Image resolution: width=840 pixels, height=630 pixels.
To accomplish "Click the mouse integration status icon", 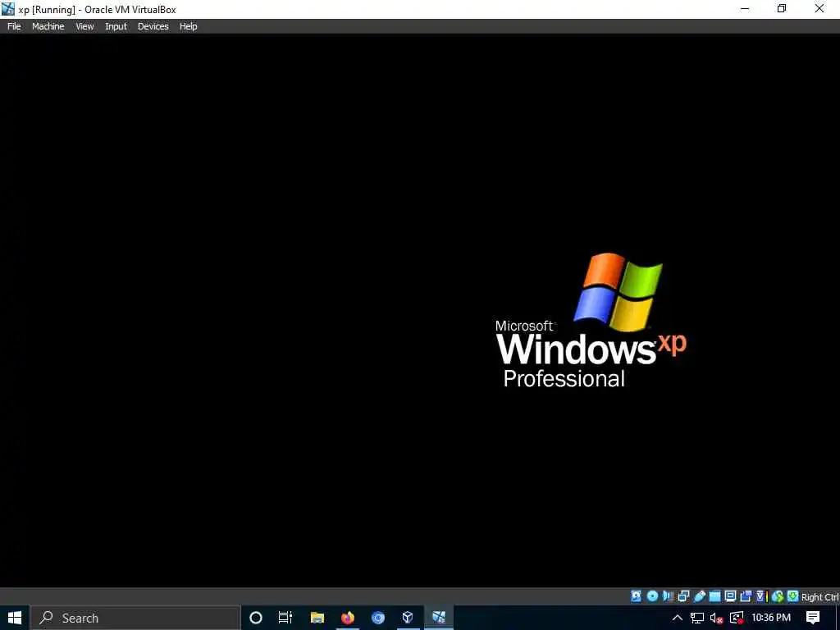I will coord(778,596).
